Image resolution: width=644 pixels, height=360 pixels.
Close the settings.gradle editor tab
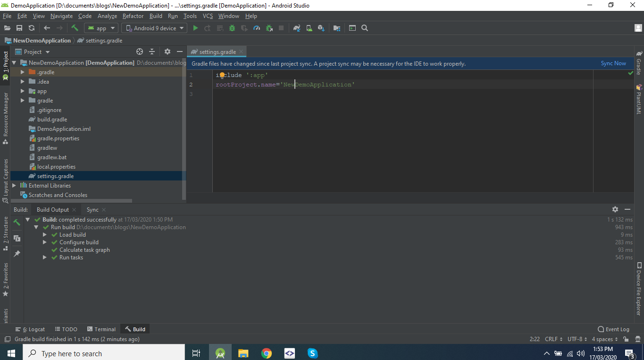241,52
